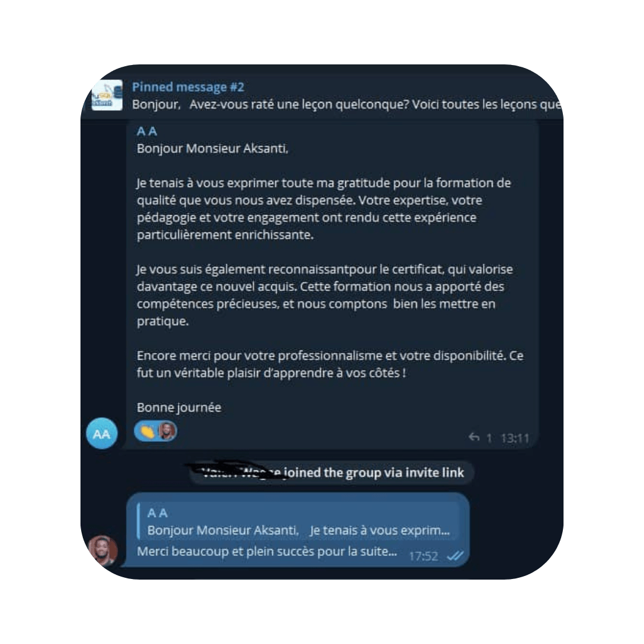Screen dimensions: 644x644
Task: Click the 17:52 timestamp on the reply
Action: (423, 556)
